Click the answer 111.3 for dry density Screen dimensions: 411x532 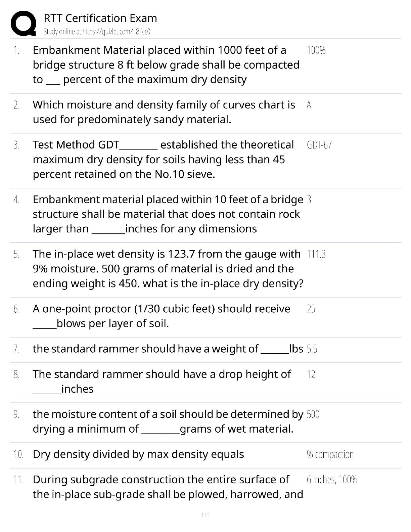click(316, 254)
